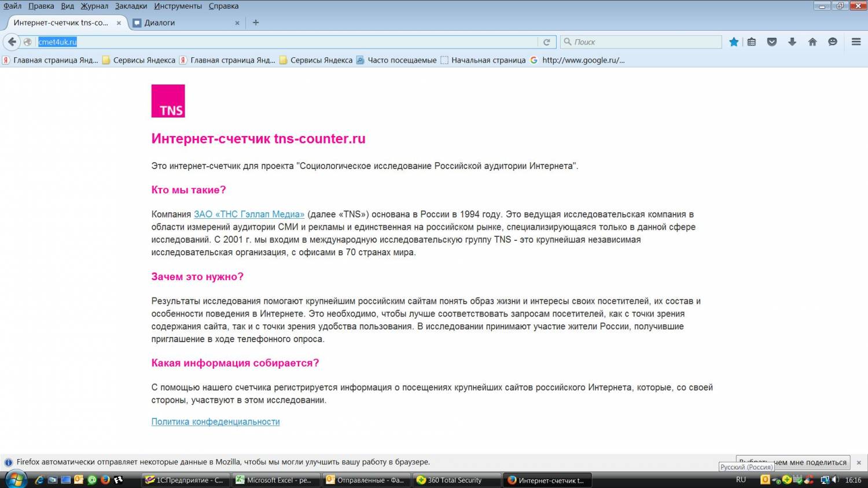This screenshot has width=868, height=488.
Task: Click the 'Зачем это нужно?' heading
Action: point(197,277)
